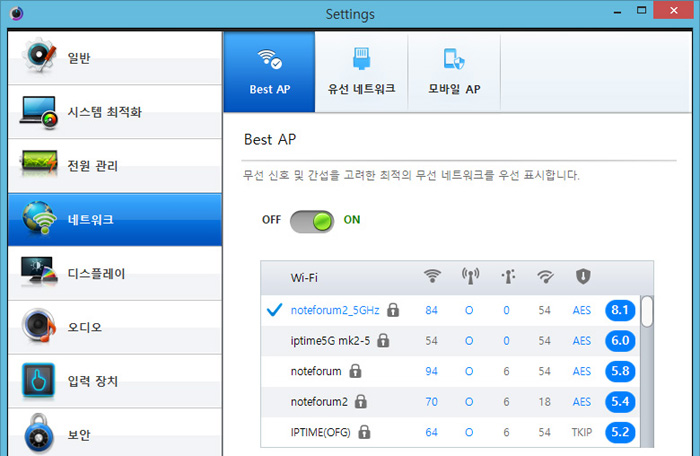Switch to the Best AP tab

tap(269, 72)
